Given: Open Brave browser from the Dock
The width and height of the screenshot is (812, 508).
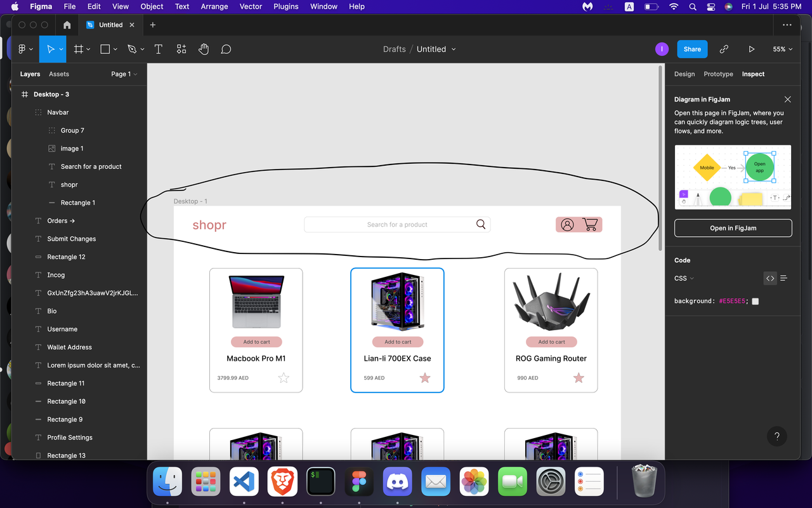Looking at the screenshot, I should tap(282, 483).
